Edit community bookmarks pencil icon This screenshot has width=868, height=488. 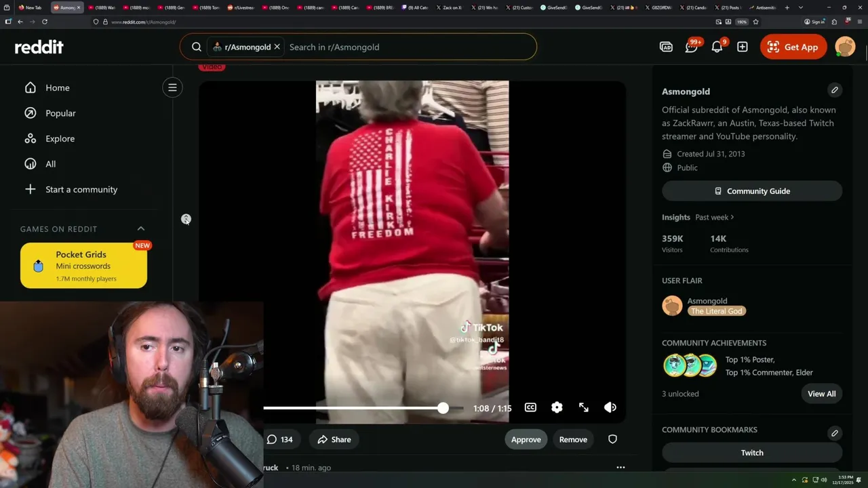click(x=835, y=432)
